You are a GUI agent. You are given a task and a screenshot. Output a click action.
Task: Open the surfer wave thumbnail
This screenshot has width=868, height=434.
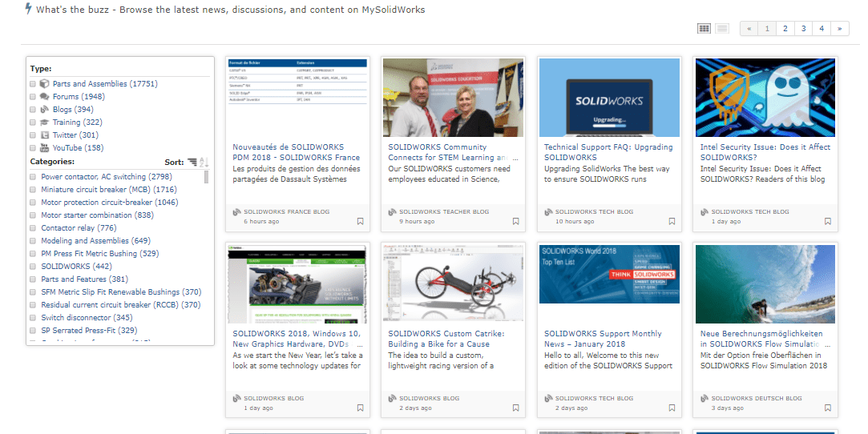coord(765,283)
